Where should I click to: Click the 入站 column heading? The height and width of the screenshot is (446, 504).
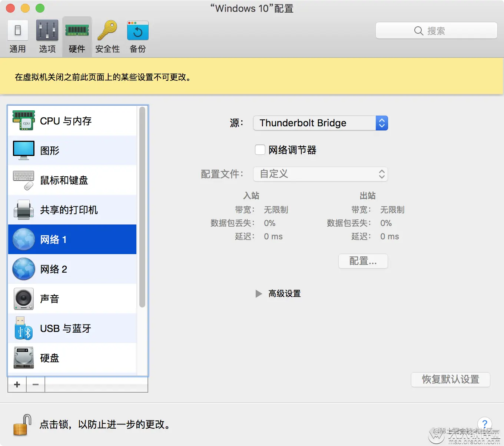pyautogui.click(x=251, y=196)
